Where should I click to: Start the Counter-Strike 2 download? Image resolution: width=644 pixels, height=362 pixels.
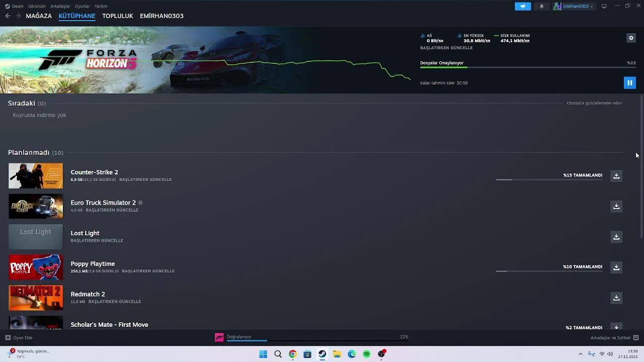tap(616, 175)
